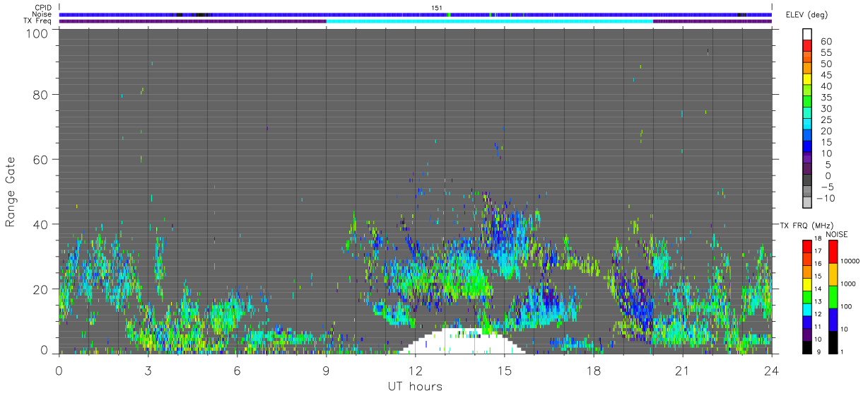868x401 pixels.
Task: Click the '9' label on the TX FRQ scale
Action: 819,351
